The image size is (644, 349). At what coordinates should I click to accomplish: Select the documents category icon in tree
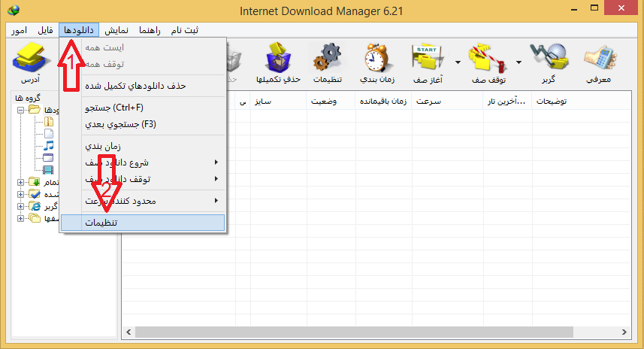(48, 134)
